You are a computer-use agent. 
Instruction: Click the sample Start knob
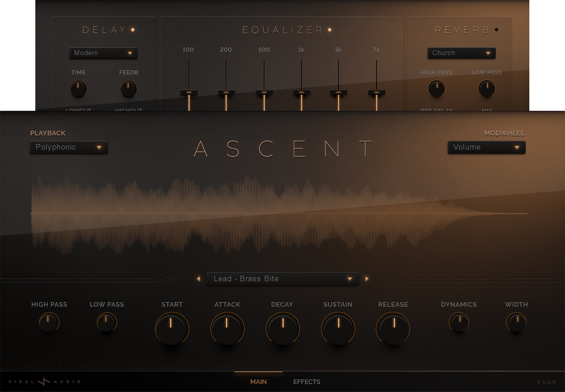(172, 328)
